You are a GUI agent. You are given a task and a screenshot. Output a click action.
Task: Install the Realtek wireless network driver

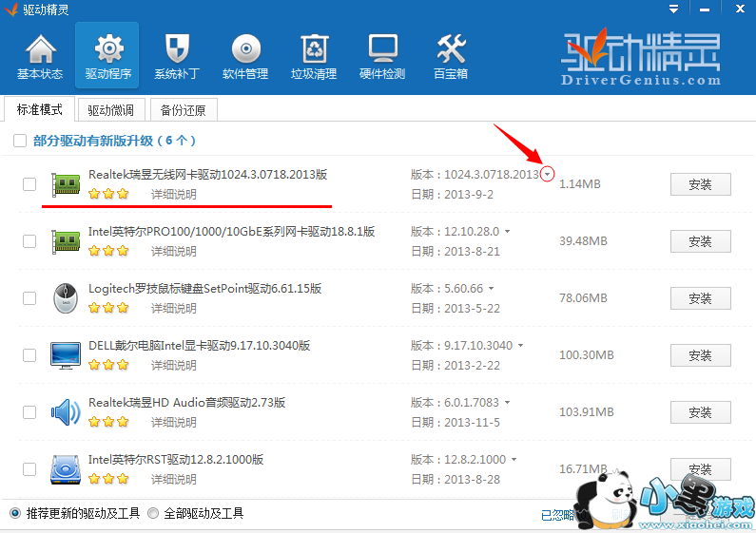701,184
